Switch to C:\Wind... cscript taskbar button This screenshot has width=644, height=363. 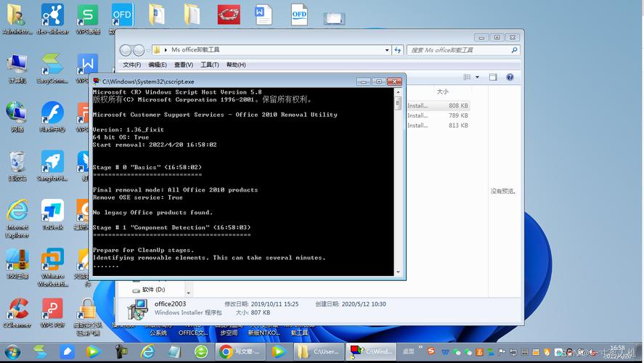(371, 352)
